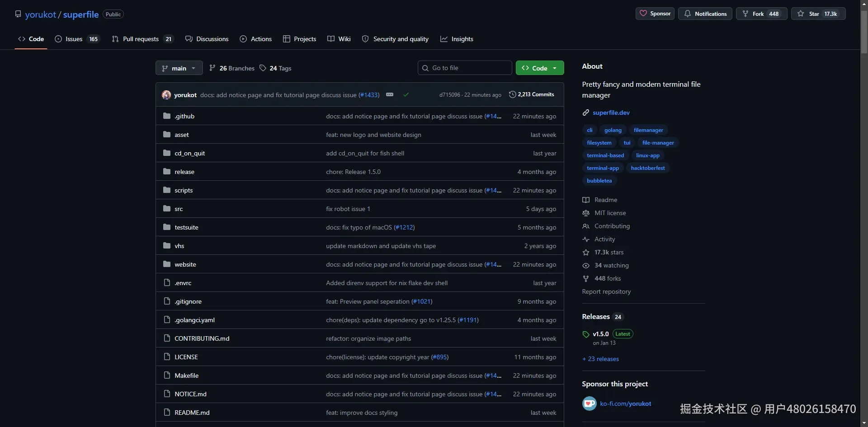
Task: Open the hacktoberfest topic tag
Action: [x=648, y=168]
